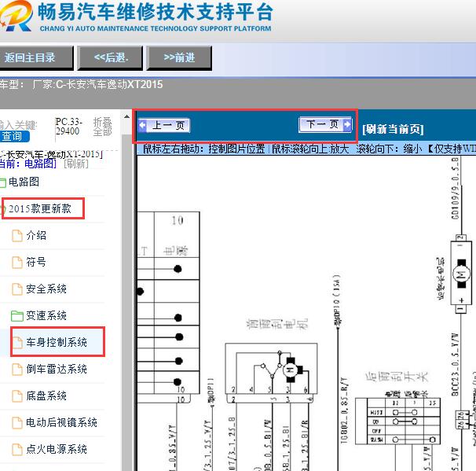The height and width of the screenshot is (471, 476).
Task: Click left arrow icon on 上一页
Action: tap(142, 125)
